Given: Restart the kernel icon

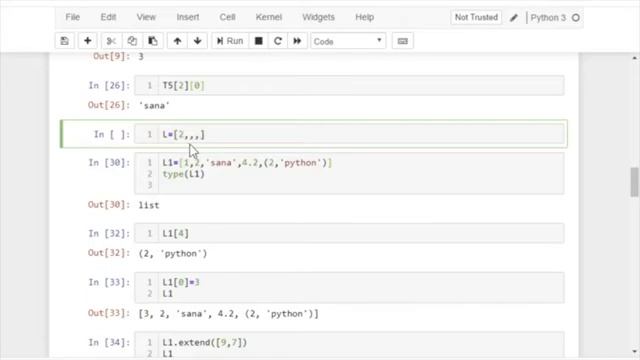Looking at the screenshot, I should [278, 41].
